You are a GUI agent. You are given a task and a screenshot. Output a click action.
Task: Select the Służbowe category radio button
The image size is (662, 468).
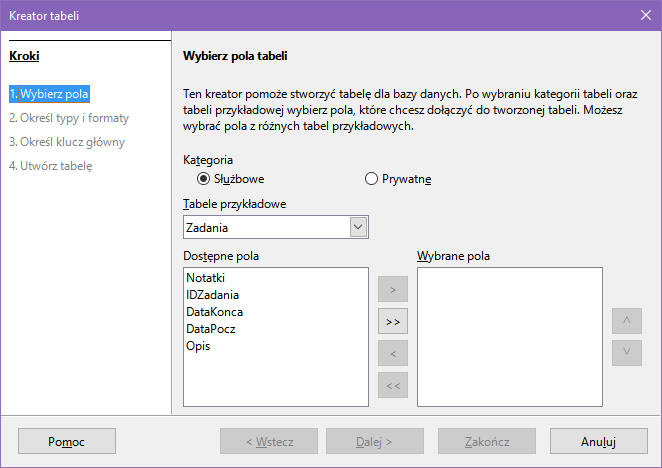(x=204, y=179)
